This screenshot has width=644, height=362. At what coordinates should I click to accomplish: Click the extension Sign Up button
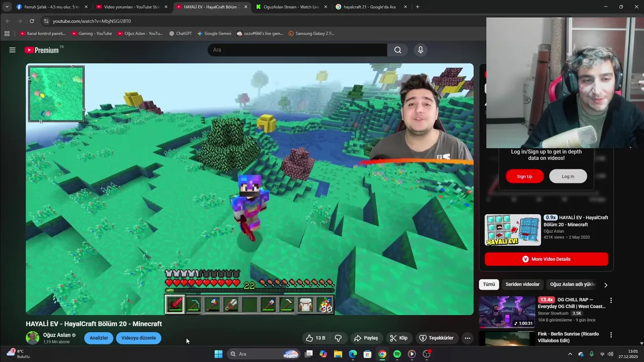coord(524,176)
